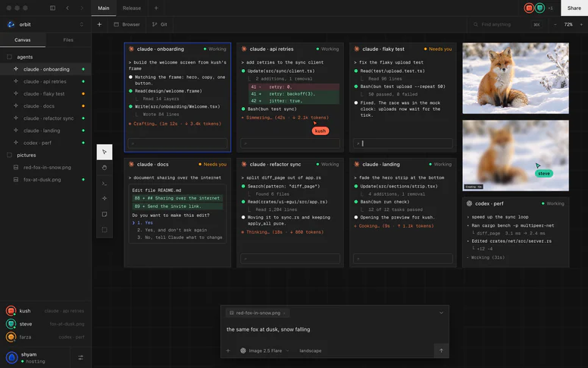The image size is (588, 368).
Task: Click the claude · flaky test card input field
Action: pyautogui.click(x=403, y=143)
